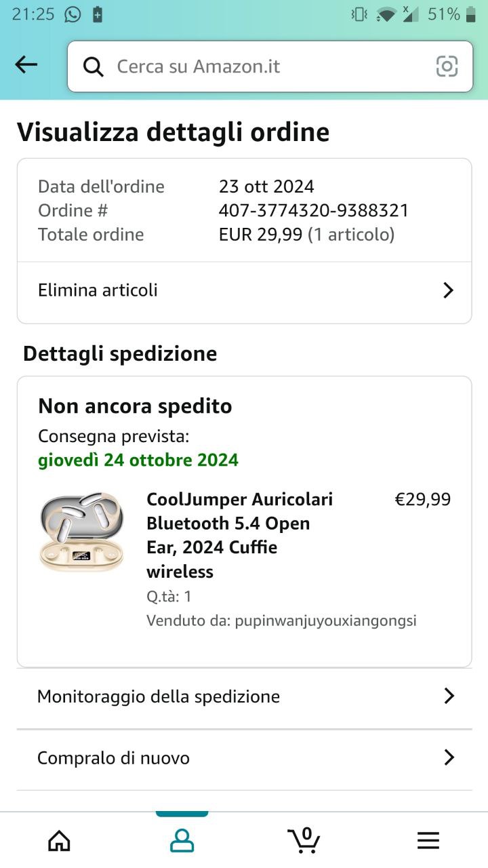Open the camera lens scan icon
The image size is (488, 868).
[x=447, y=66]
